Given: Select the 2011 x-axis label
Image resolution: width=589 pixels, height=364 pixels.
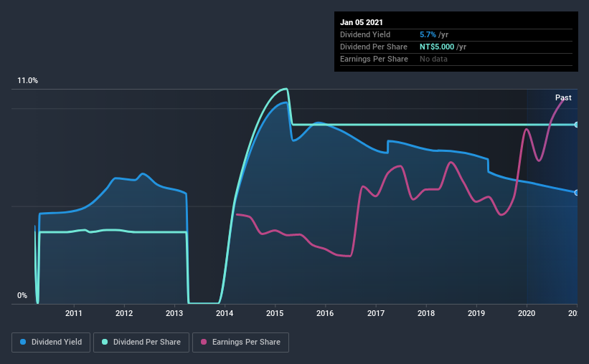Looking at the screenshot, I should pyautogui.click(x=74, y=313).
